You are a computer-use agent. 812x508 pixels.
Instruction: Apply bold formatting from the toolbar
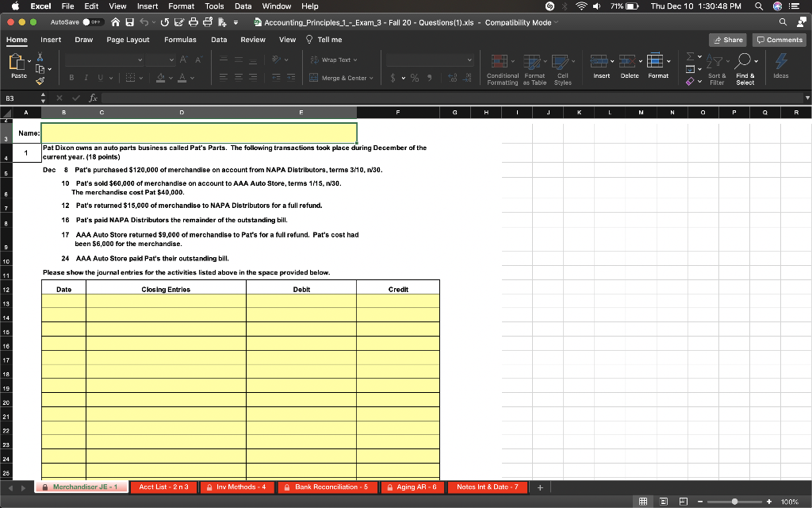coord(72,77)
